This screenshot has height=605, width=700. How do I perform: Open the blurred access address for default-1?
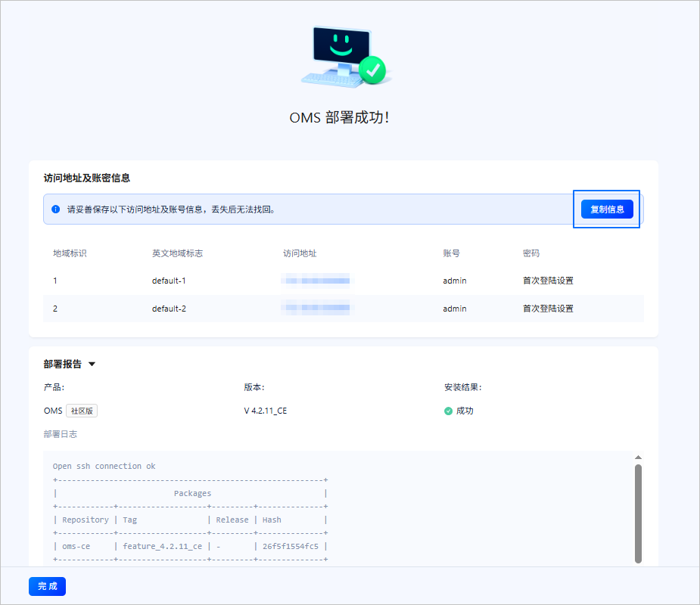coord(317,281)
